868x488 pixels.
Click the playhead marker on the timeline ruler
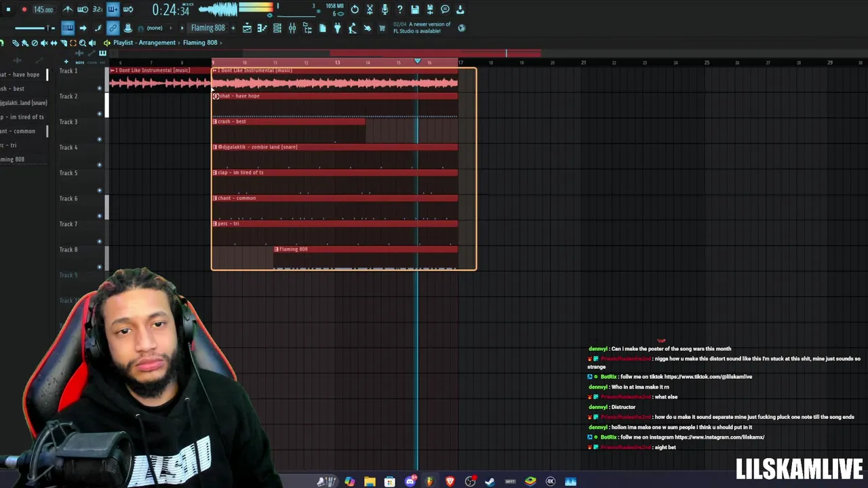(418, 62)
